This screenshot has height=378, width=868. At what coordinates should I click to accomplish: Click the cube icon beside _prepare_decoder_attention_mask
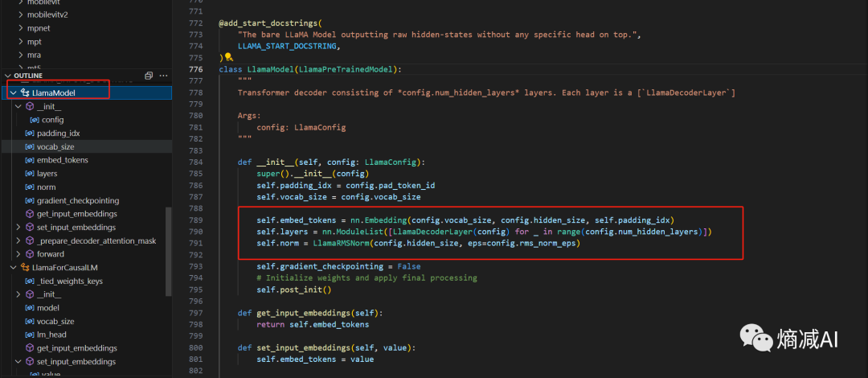(x=30, y=241)
